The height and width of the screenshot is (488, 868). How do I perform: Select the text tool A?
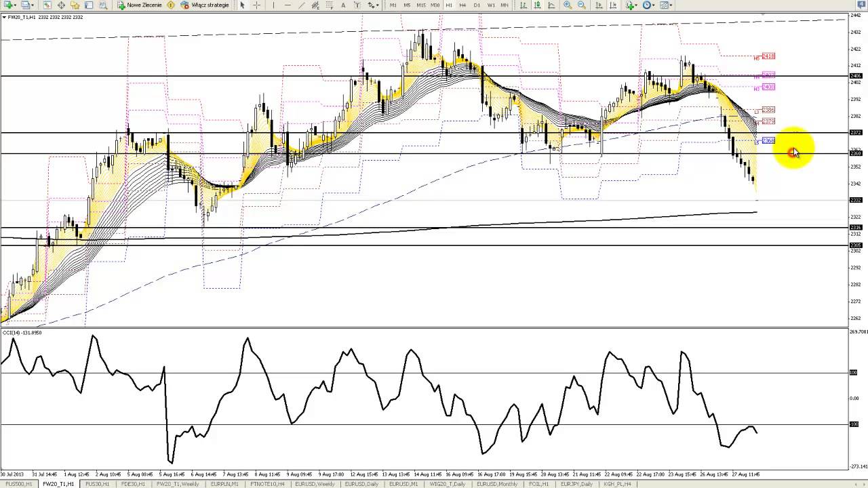click(343, 5)
